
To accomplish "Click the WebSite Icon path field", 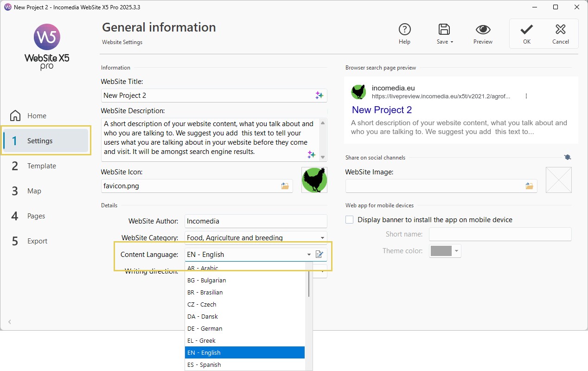I will click(x=197, y=186).
